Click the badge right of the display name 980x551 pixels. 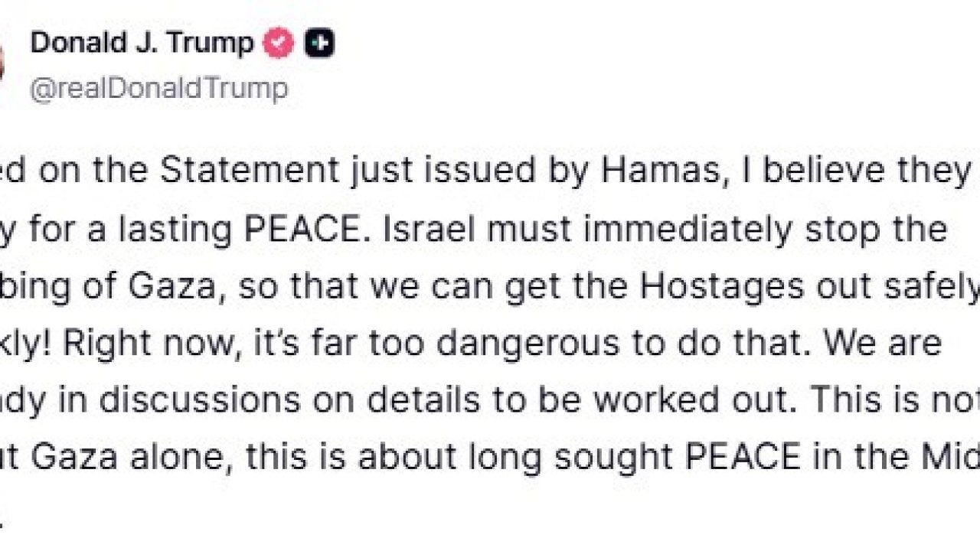coord(278,43)
